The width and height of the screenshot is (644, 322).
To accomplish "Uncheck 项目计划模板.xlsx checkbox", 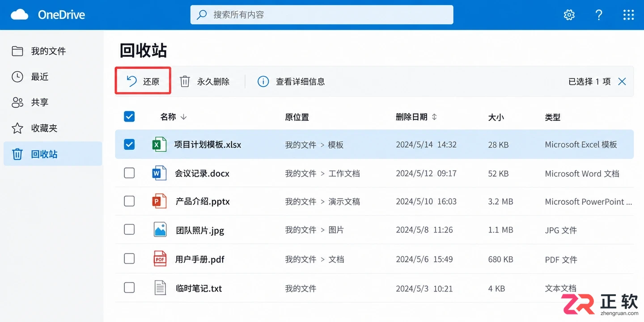I will click(129, 144).
